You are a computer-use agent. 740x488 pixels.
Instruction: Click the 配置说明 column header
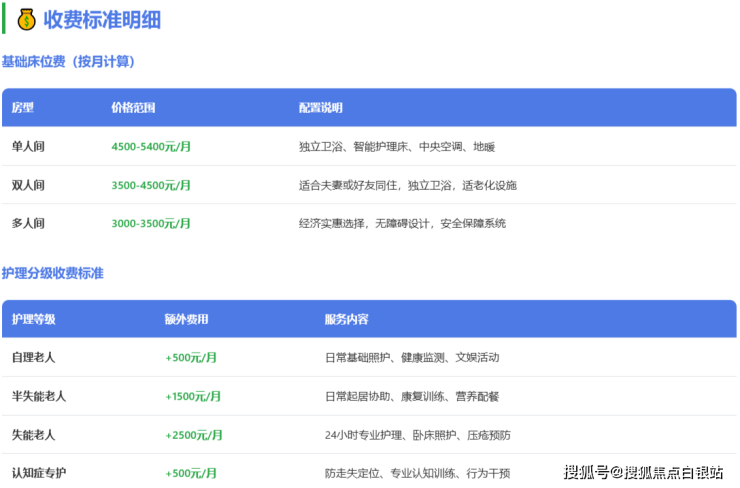click(x=320, y=108)
